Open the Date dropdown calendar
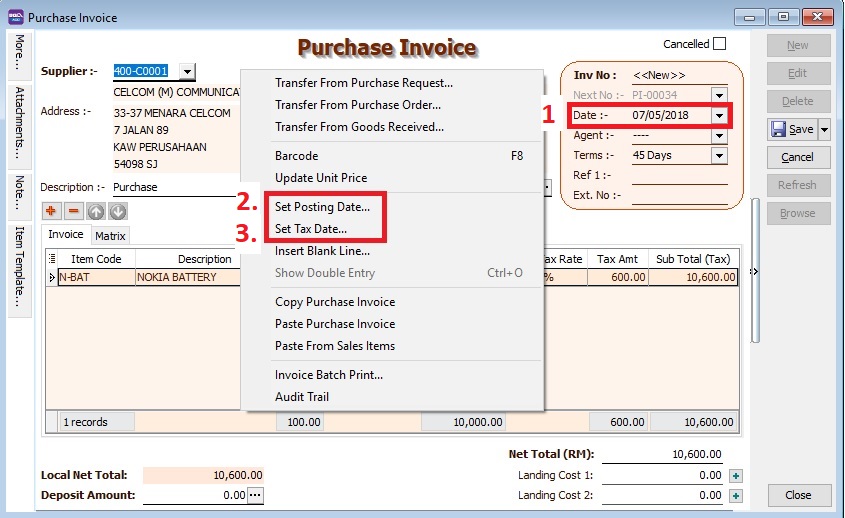The image size is (845, 518). [x=719, y=116]
